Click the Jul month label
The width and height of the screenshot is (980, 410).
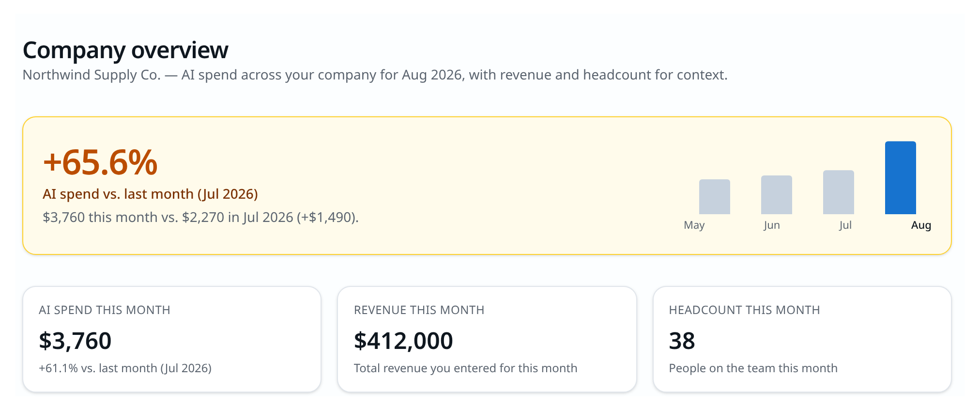845,225
